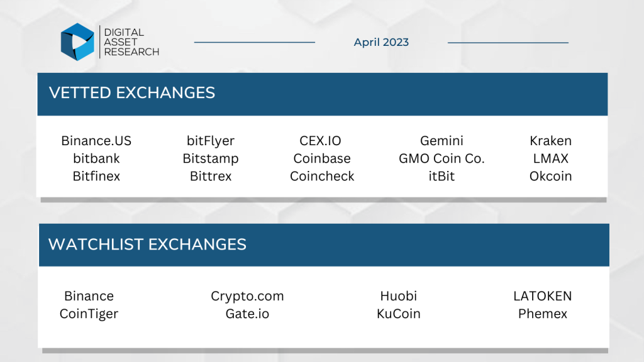This screenshot has width=644, height=362.
Task: Click the Digital Asset Research text
Action: (131, 42)
